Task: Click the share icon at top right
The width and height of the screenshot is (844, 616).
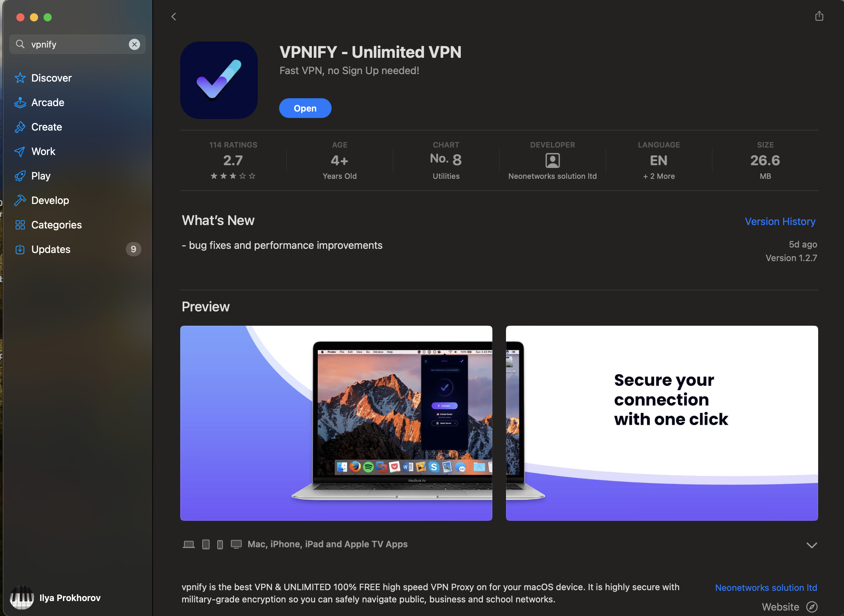Action: click(819, 16)
